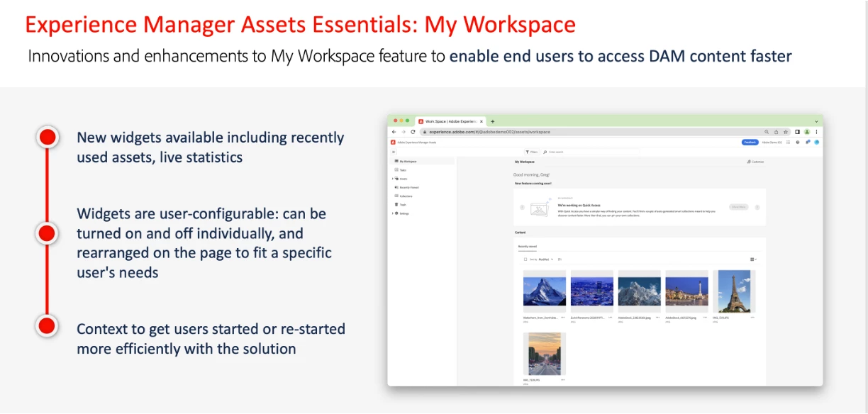Expand the Settings tree arrow
The width and height of the screenshot is (868, 414).
pyautogui.click(x=392, y=213)
